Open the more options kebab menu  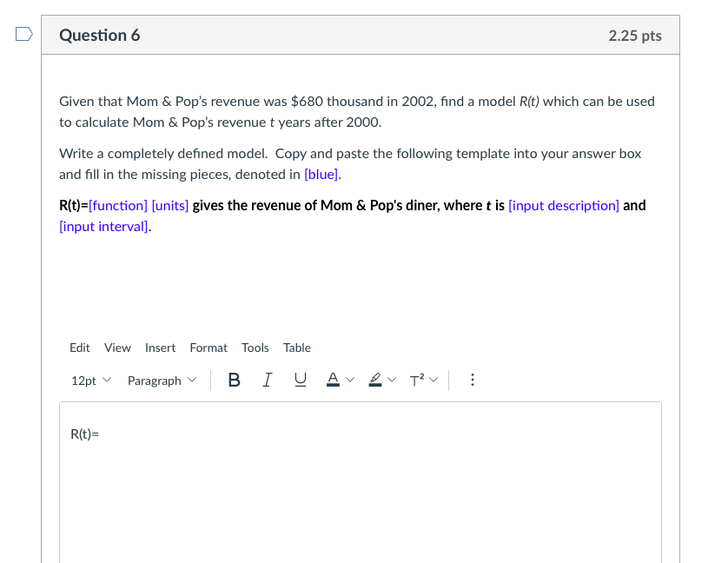click(x=472, y=380)
